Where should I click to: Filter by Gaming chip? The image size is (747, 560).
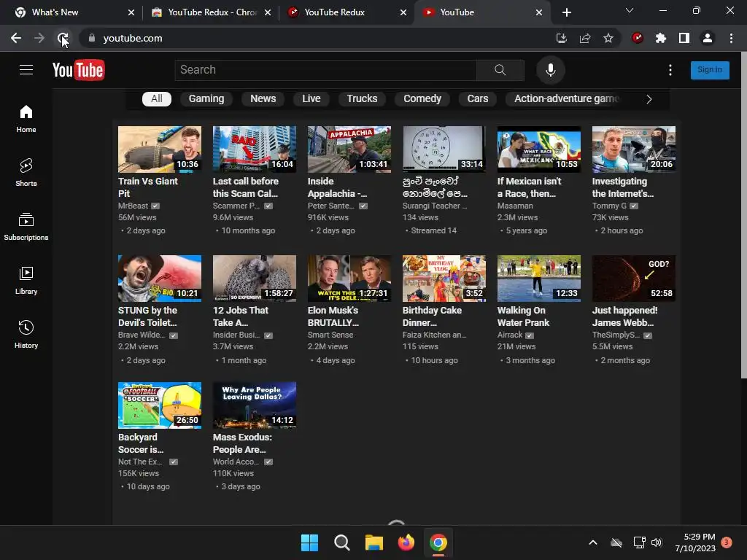tap(206, 98)
